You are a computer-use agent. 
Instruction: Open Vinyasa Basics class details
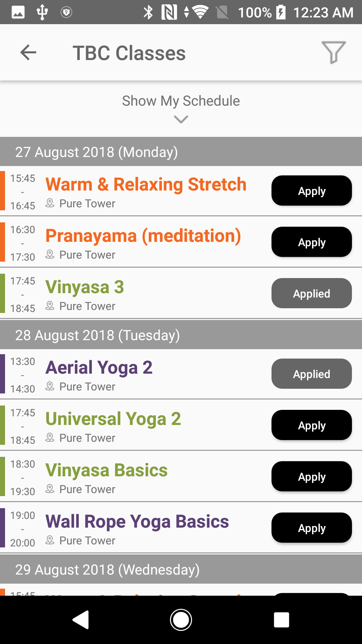[106, 470]
